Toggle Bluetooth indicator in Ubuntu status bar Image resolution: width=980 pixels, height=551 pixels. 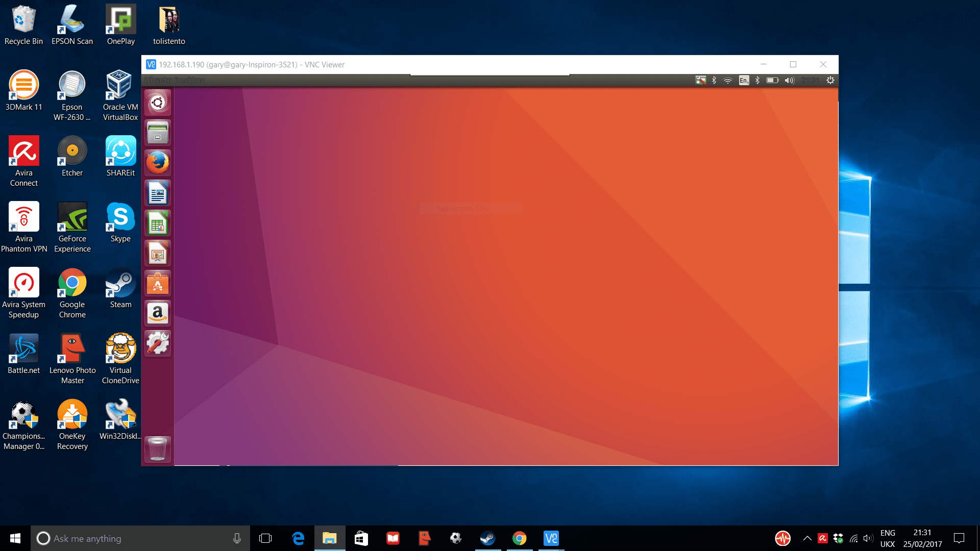coord(712,80)
